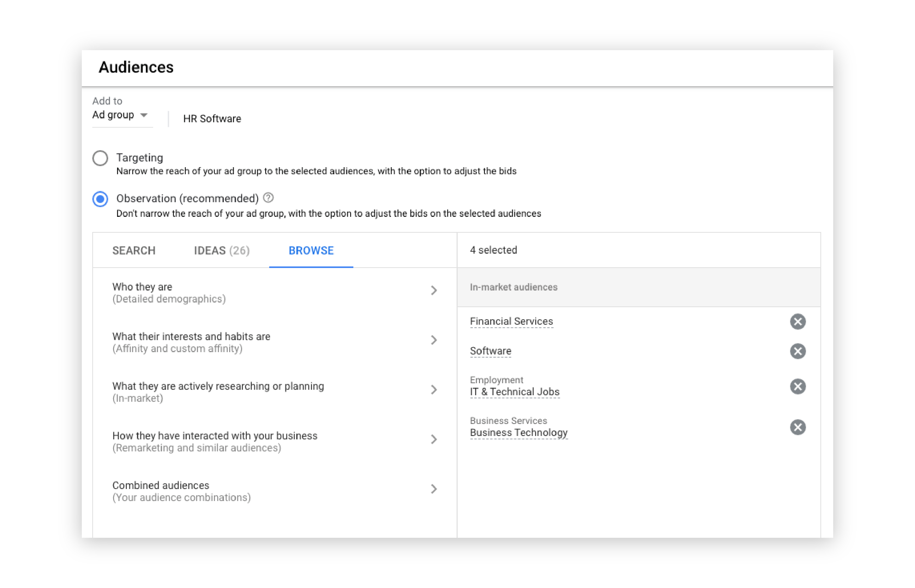Click the HR Software ad group name
This screenshot has height=588, width=915.
click(212, 118)
